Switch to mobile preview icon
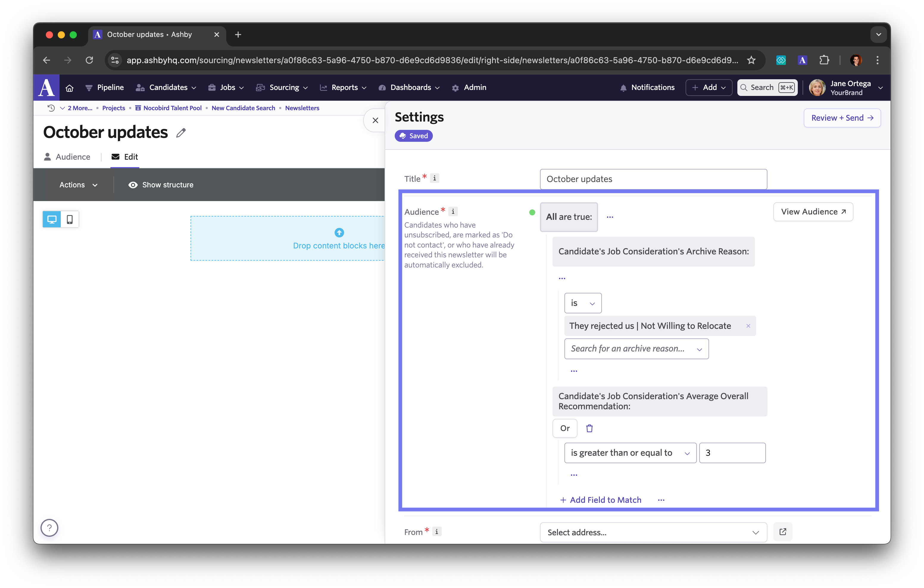The image size is (924, 588). pyautogui.click(x=70, y=219)
